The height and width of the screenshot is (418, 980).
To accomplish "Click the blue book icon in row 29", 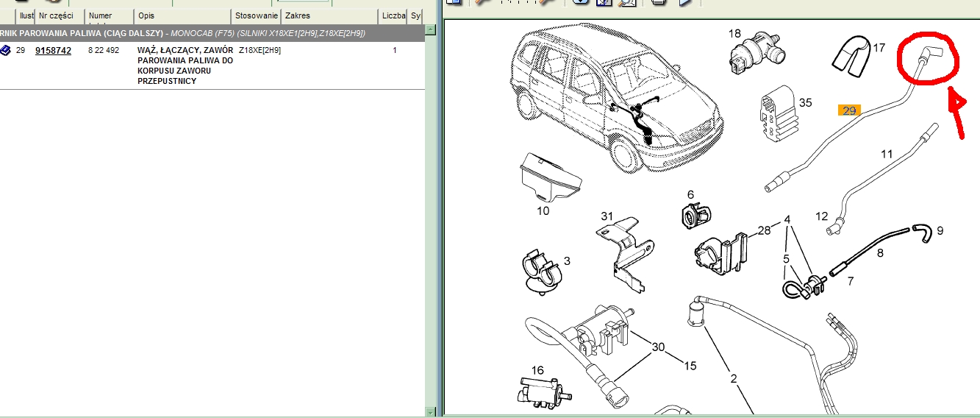I will [x=4, y=51].
